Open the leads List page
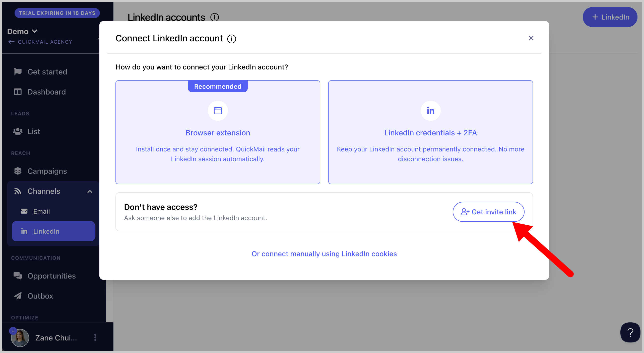Screen dimensions: 644x353 point(34,132)
